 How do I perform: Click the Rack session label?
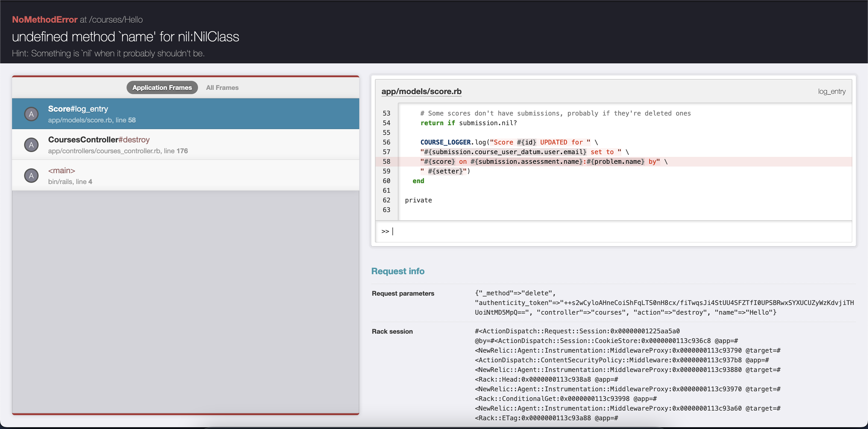(392, 332)
